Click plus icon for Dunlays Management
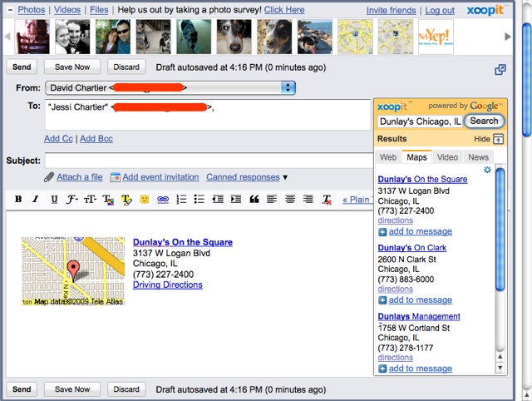Image resolution: width=532 pixels, height=401 pixels. pos(382,369)
